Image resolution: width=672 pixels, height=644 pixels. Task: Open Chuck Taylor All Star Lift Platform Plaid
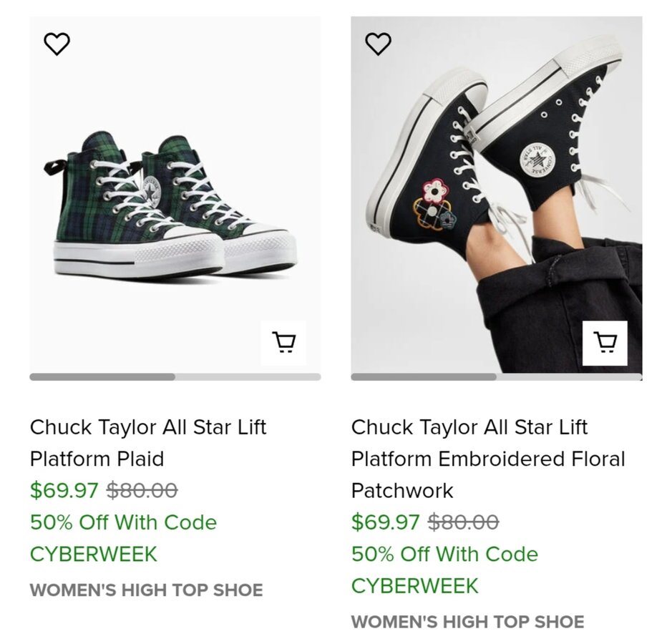tap(147, 443)
